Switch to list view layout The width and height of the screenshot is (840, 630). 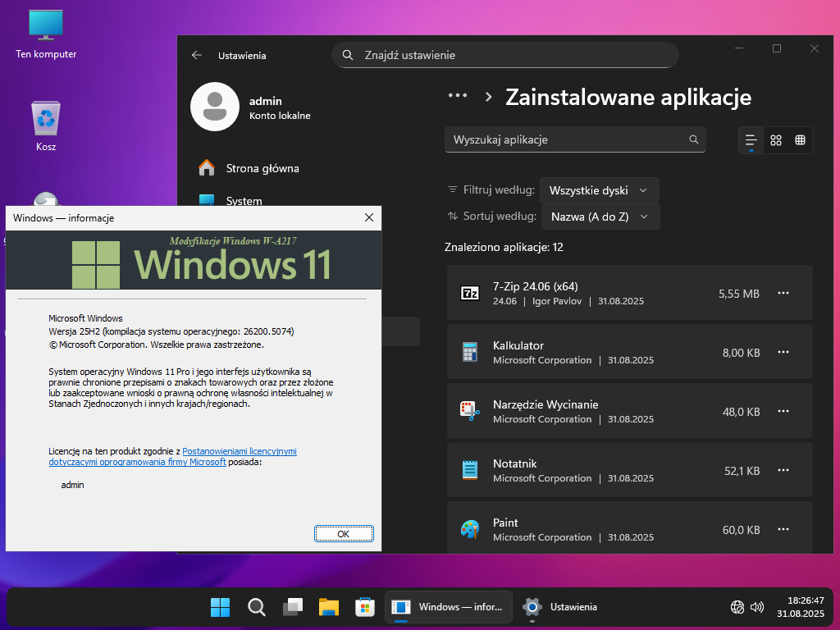(x=751, y=140)
